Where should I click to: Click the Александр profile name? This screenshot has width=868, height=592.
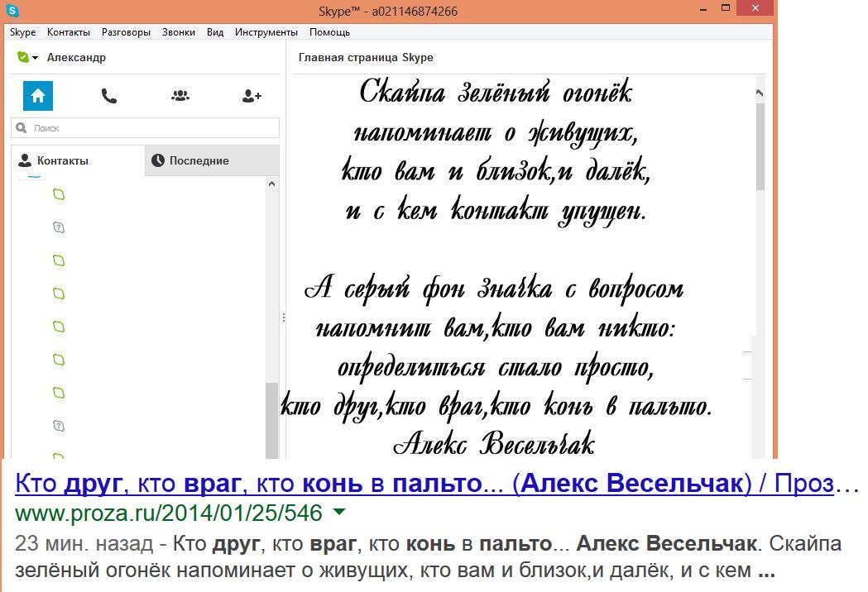click(76, 58)
